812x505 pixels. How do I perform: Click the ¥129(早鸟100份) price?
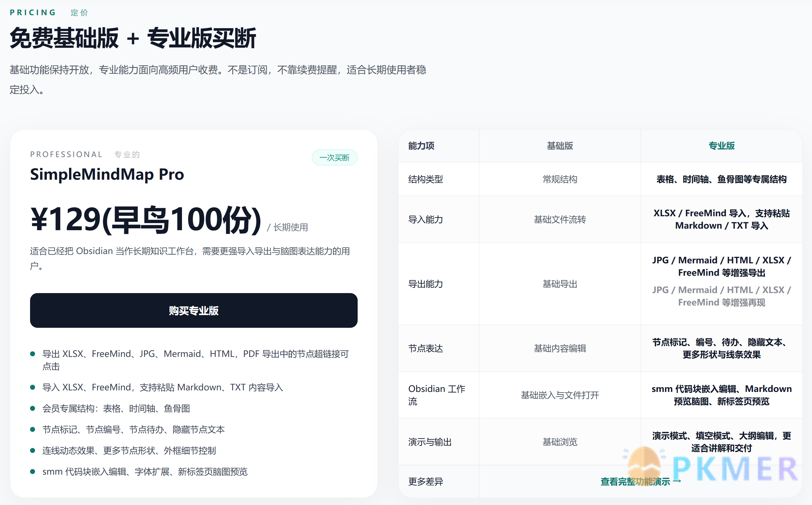point(146,219)
